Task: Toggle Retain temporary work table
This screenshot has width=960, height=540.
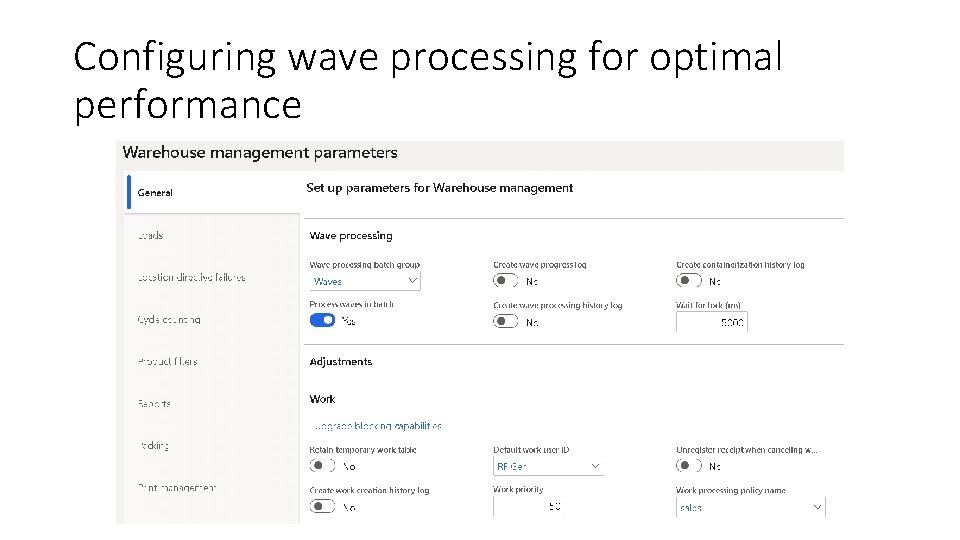Action: coord(322,465)
